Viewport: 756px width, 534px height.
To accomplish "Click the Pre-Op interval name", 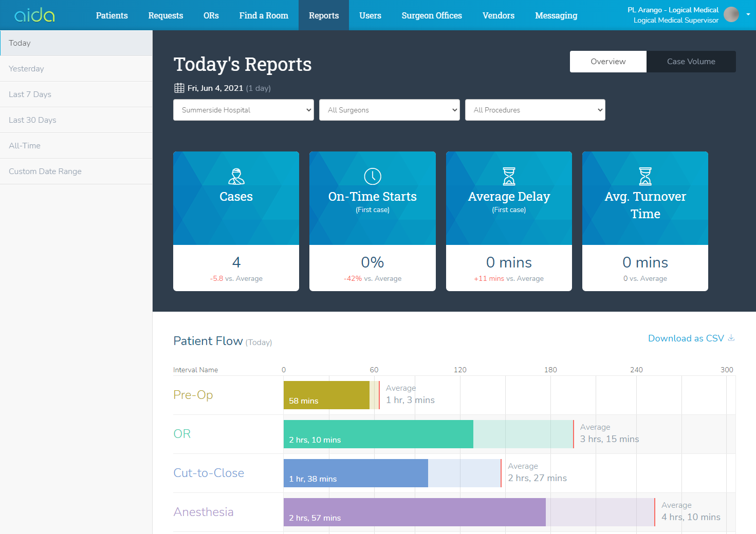I will 193,395.
